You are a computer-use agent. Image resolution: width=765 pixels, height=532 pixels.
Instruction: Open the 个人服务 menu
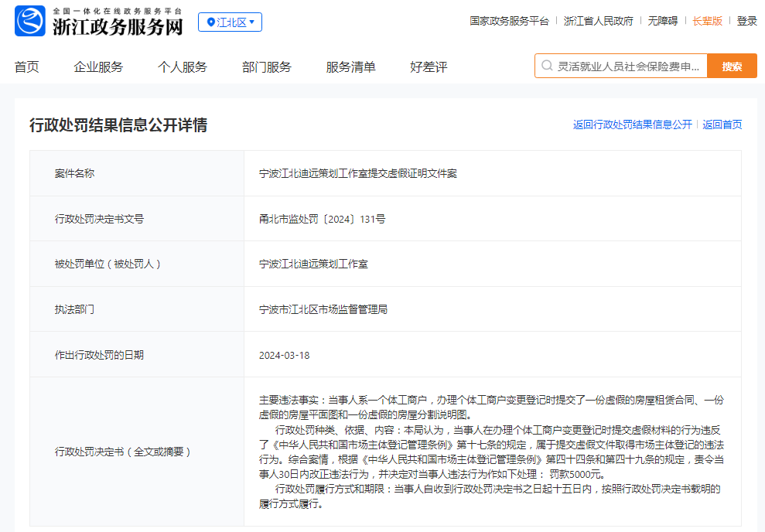coord(183,67)
